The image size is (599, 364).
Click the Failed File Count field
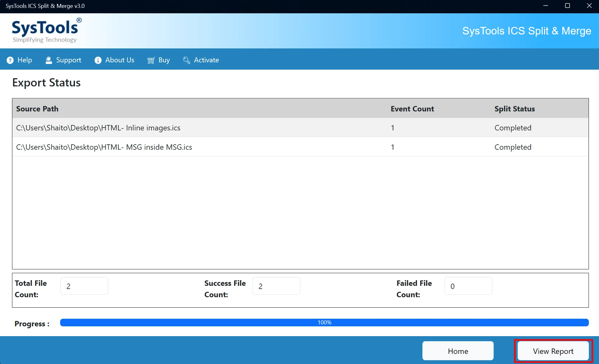tap(468, 286)
